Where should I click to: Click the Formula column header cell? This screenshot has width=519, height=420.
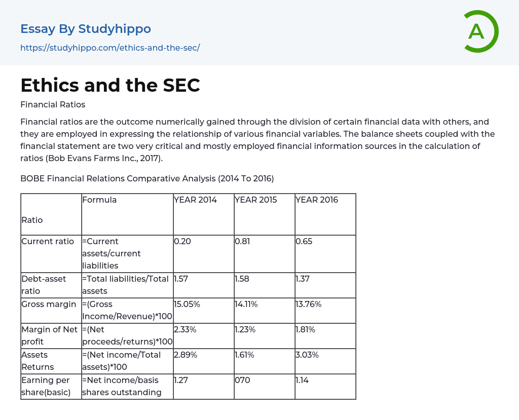100,200
